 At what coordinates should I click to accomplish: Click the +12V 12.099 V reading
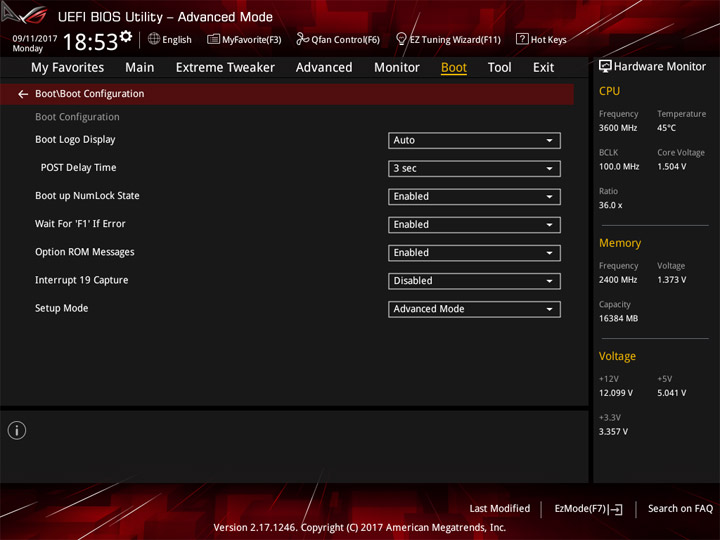coord(616,394)
